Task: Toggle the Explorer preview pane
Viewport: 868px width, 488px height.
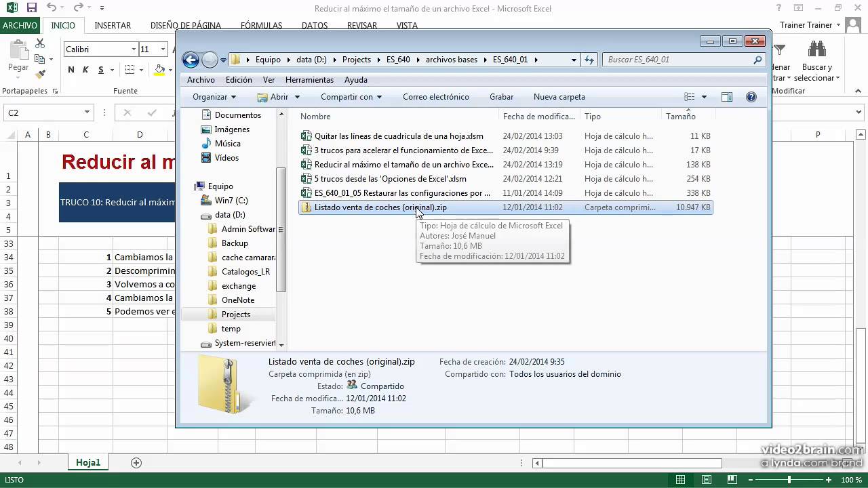Action: point(727,97)
